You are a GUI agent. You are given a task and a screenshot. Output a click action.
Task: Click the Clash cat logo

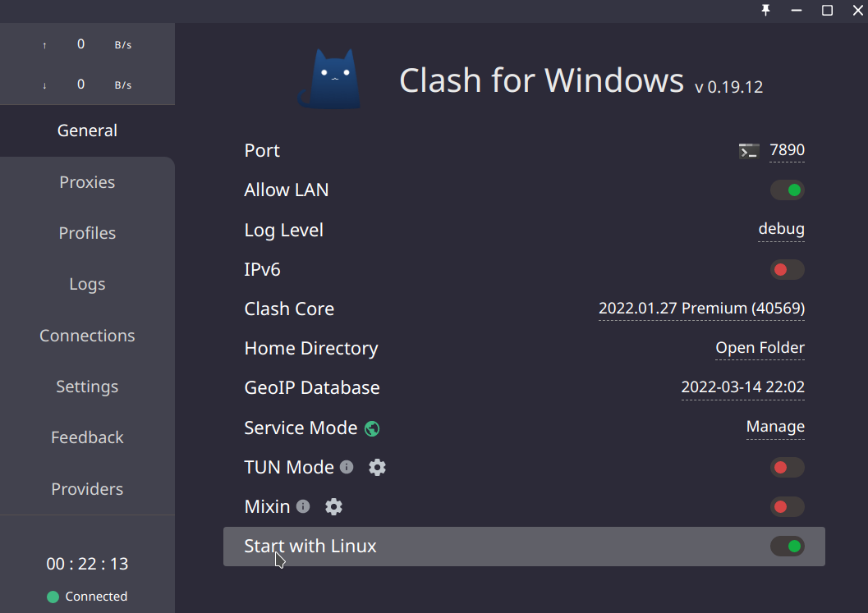[330, 79]
